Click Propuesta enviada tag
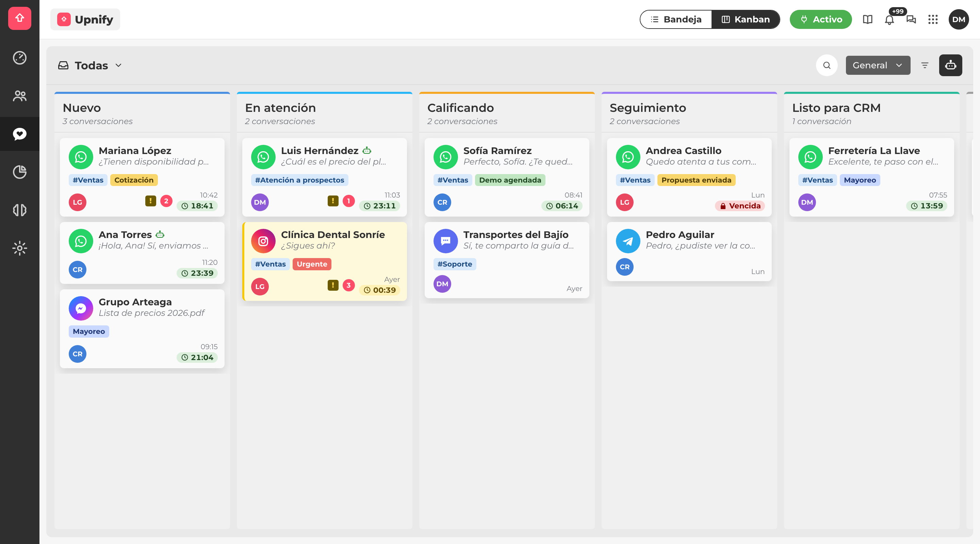Image resolution: width=980 pixels, height=544 pixels. [x=696, y=180]
